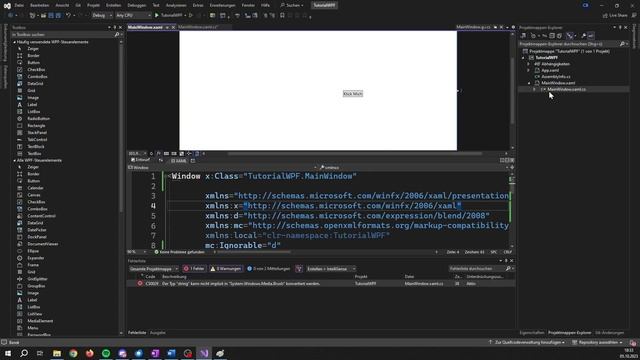Image resolution: width=640 pixels, height=360 pixels.
Task: Toggle the messages filter in the Error List
Action: click(x=268, y=269)
